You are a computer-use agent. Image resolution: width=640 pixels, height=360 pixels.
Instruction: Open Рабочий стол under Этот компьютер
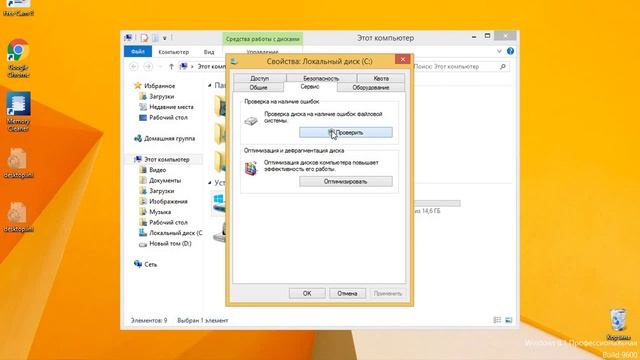tap(163, 222)
